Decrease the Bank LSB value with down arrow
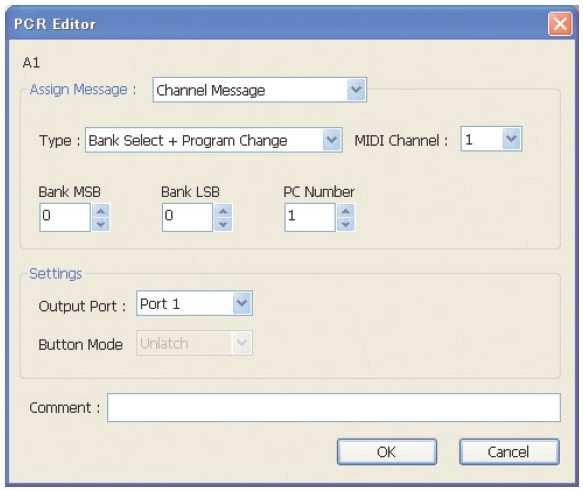The image size is (583, 490). click(223, 224)
